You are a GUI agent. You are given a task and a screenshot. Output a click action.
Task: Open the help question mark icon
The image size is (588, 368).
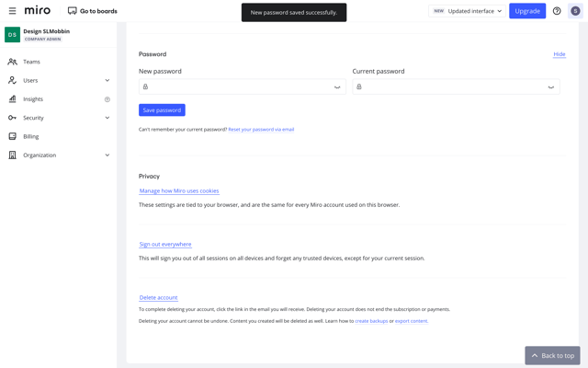(x=557, y=11)
